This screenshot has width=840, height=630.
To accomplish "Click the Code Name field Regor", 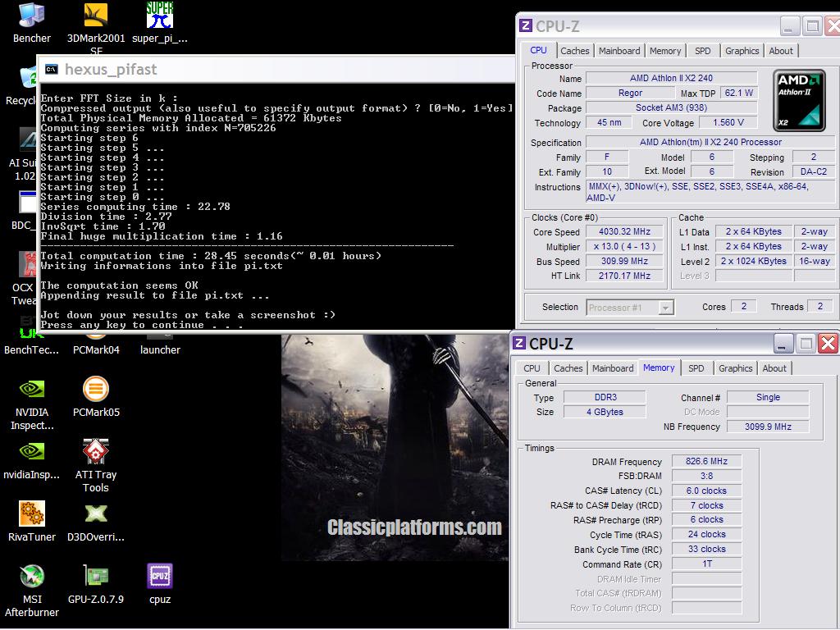I will coord(630,93).
